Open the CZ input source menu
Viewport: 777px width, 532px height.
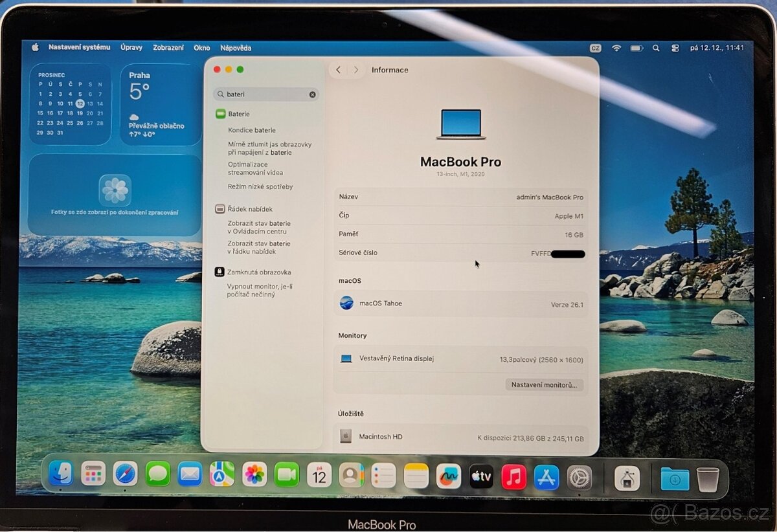596,47
